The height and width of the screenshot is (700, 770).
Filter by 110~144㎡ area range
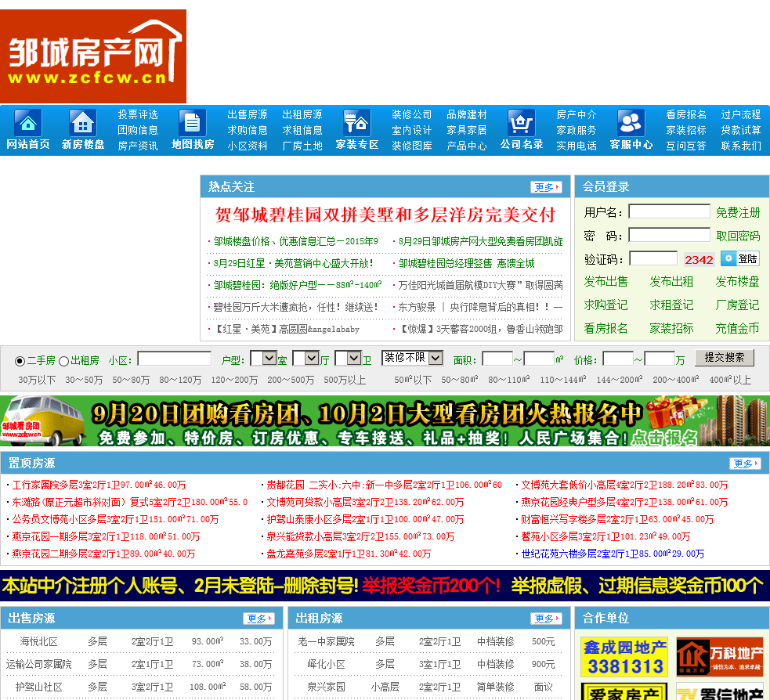point(562,381)
